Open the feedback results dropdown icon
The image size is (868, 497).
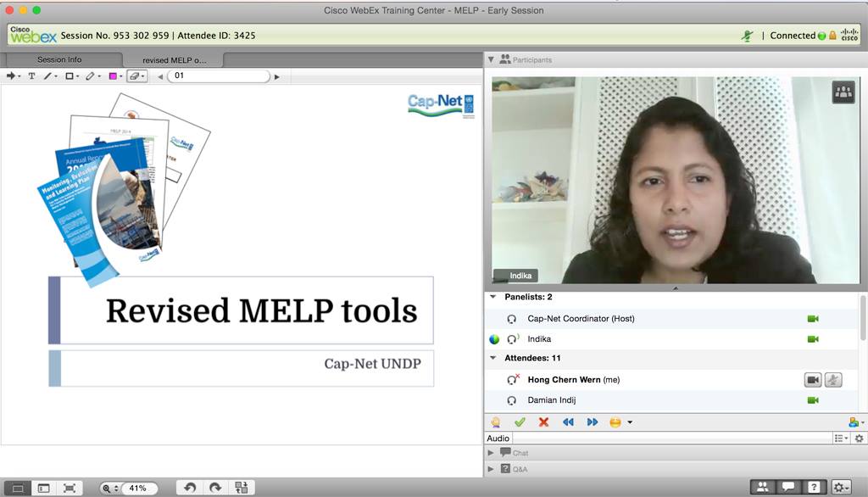click(855, 422)
